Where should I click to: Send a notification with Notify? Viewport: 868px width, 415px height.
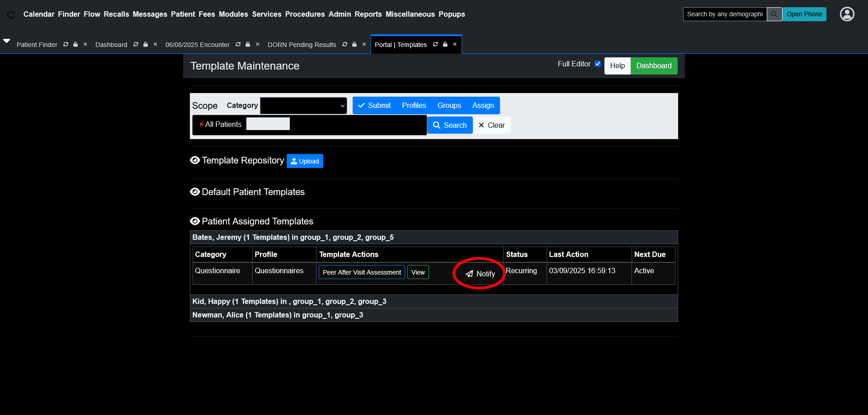pos(480,274)
